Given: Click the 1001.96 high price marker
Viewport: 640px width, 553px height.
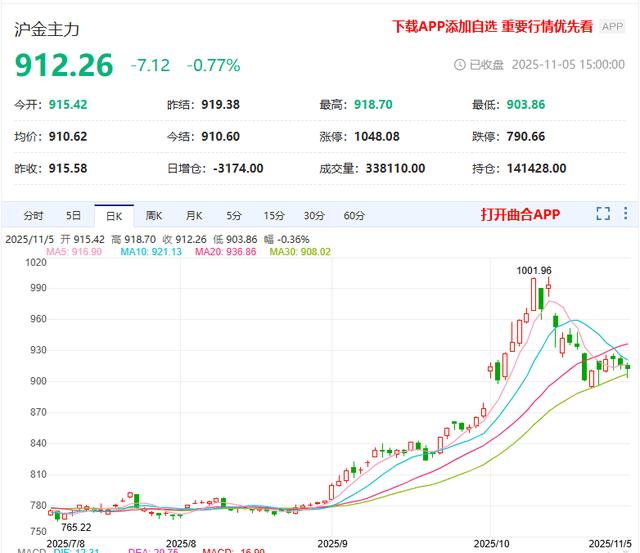Looking at the screenshot, I should tap(534, 271).
